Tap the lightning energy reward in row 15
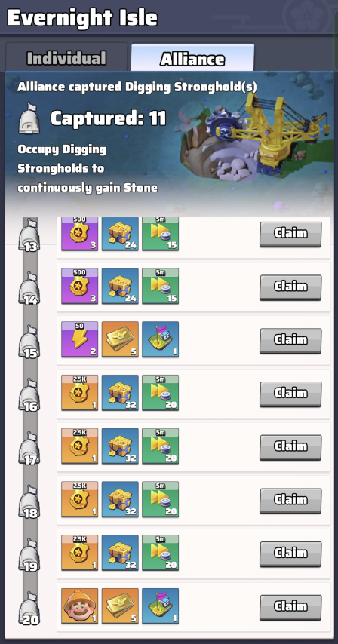The width and height of the screenshot is (338, 644). pyautogui.click(x=80, y=339)
